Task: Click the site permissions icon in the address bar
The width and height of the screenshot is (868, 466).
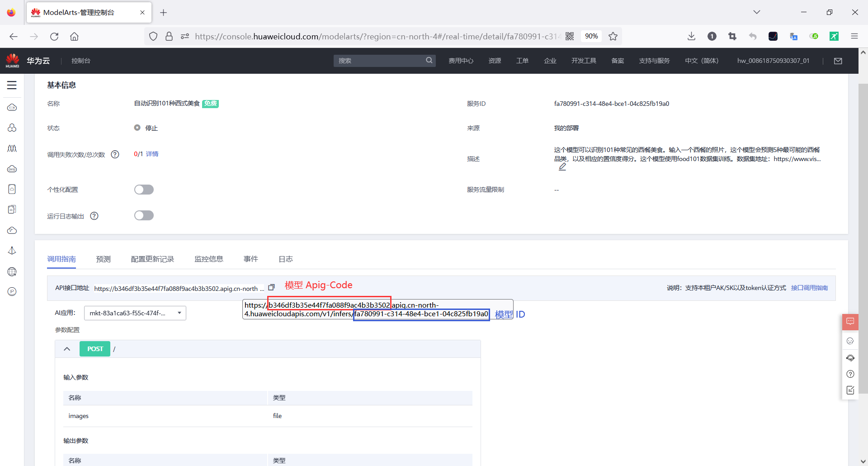Action: (185, 36)
